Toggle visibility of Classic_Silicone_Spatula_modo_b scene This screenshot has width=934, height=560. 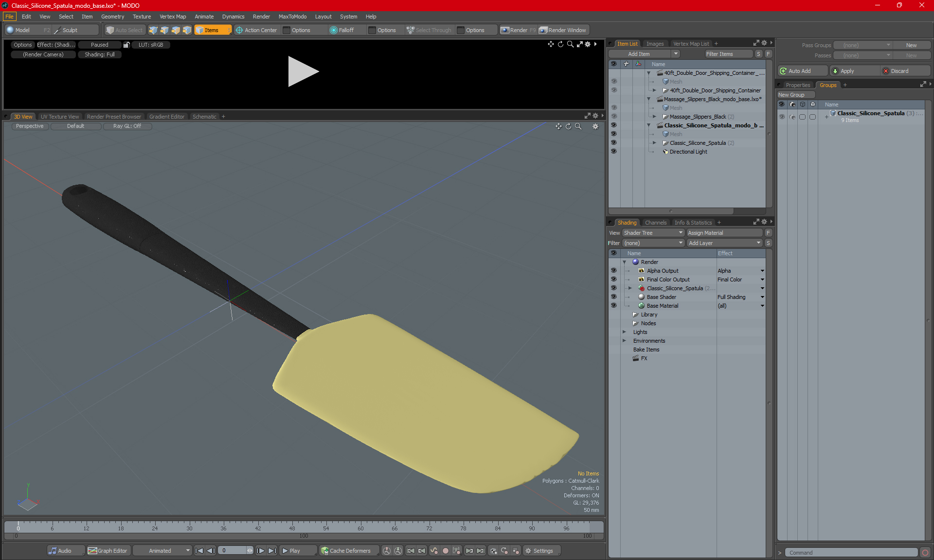coord(614,125)
